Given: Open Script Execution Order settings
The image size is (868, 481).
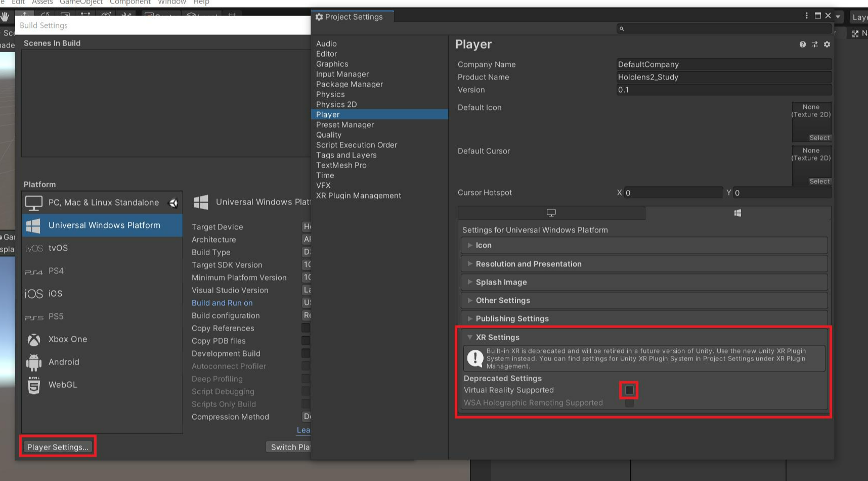Looking at the screenshot, I should [379, 145].
